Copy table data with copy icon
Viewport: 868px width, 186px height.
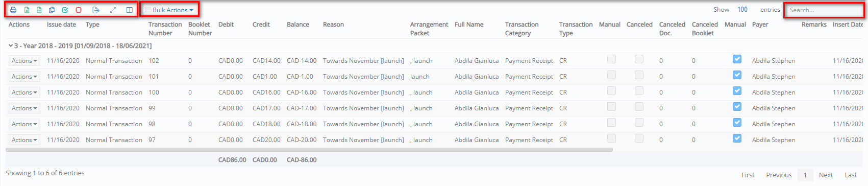tap(52, 10)
